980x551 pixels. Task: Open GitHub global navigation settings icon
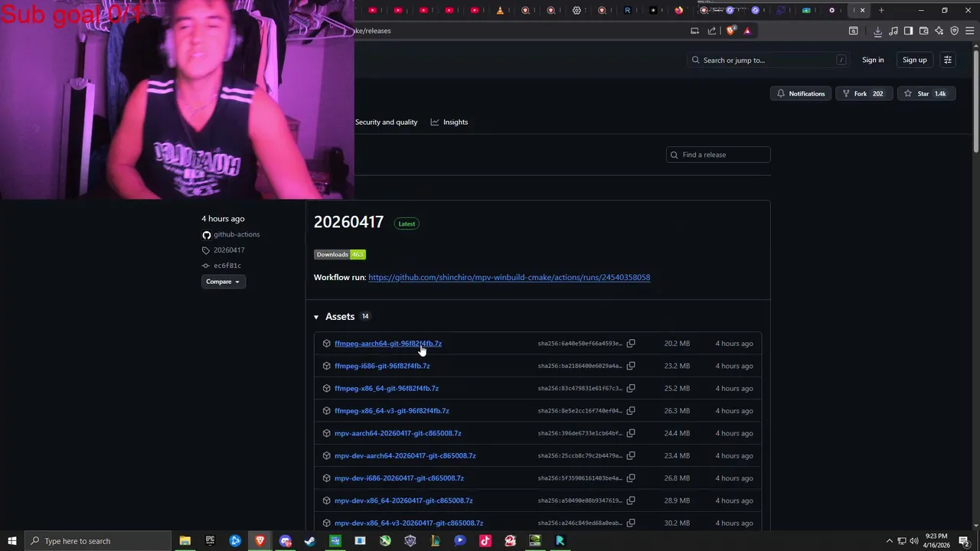click(x=948, y=60)
